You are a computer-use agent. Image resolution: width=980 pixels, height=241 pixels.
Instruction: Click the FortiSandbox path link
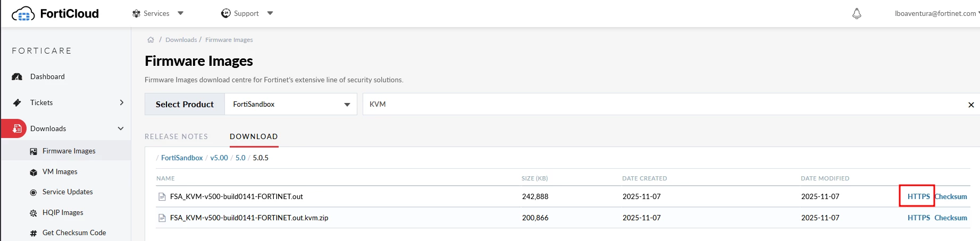182,158
